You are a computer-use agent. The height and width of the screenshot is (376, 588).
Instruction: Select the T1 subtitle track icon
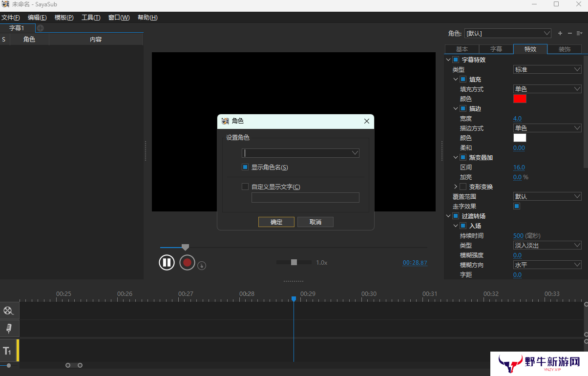click(x=7, y=351)
